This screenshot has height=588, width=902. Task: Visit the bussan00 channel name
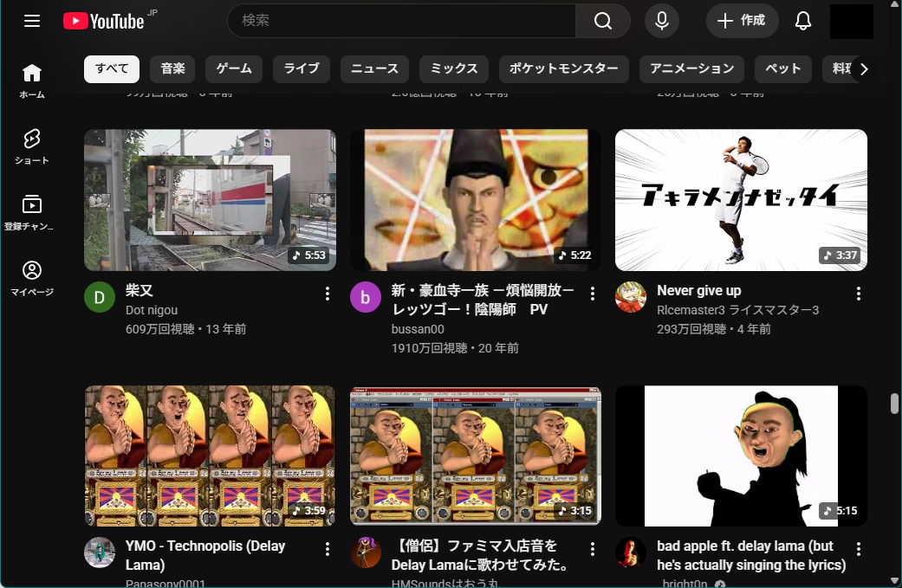coord(418,329)
